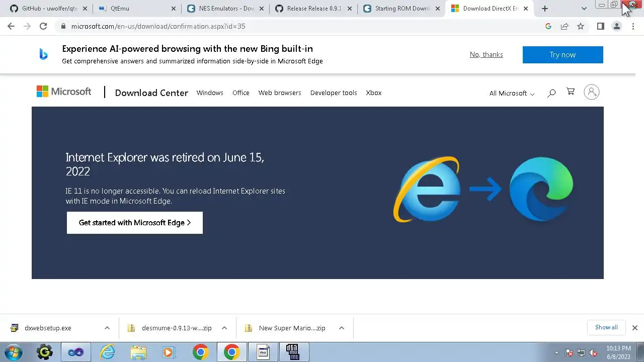Open Windows Start menu orb
644x362 pixels.
pos(13,352)
